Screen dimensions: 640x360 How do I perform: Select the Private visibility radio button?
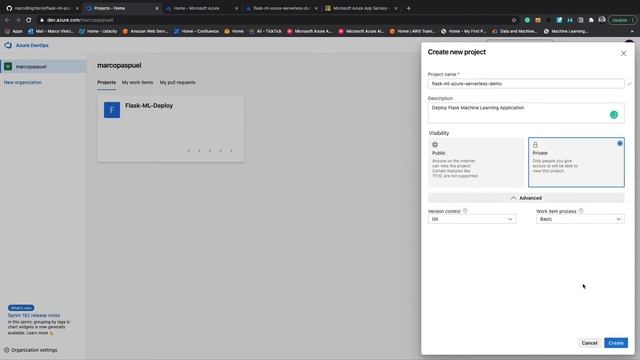click(620, 143)
